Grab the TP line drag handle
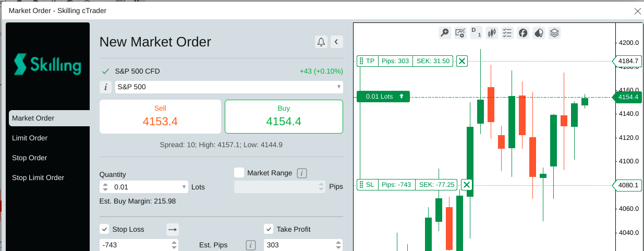The width and height of the screenshot is (644, 251). 361,61
